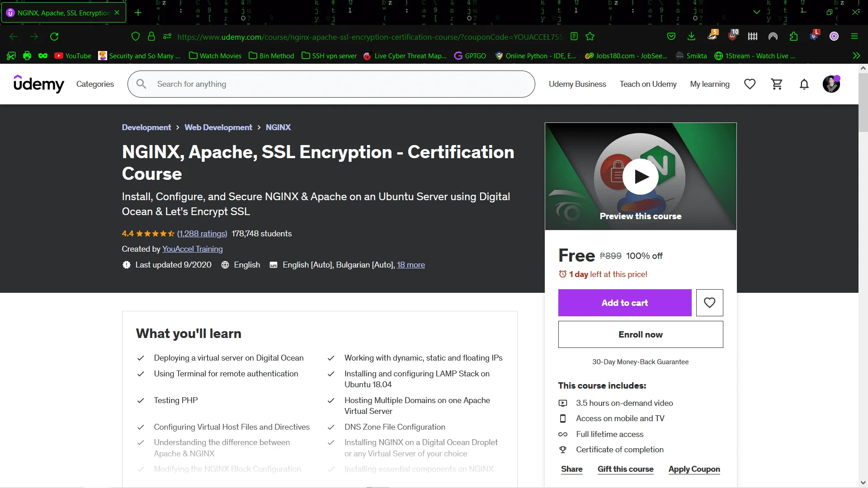868x488 pixels.
Task: Open Teach on Udemy link
Action: (x=648, y=84)
